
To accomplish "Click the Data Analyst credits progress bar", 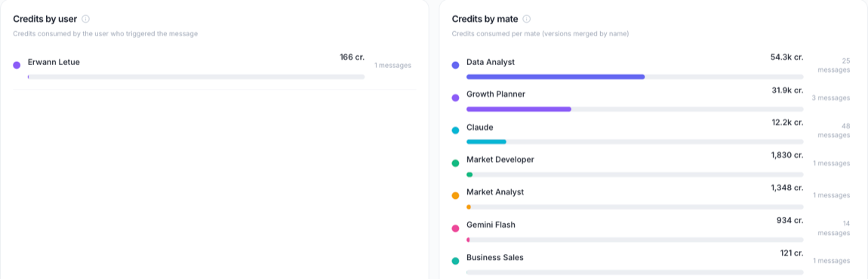I will [635, 76].
